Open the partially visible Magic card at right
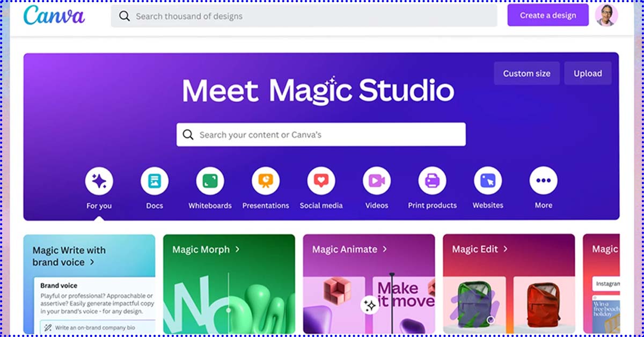Screen dimensions: 644x337 pyautogui.click(x=601, y=284)
